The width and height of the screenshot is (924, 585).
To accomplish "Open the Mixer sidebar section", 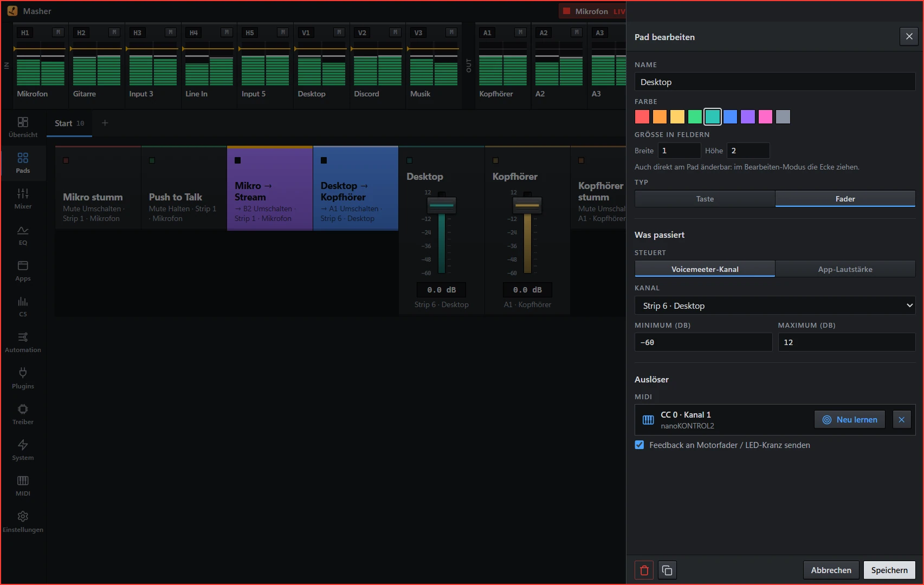I will click(23, 199).
